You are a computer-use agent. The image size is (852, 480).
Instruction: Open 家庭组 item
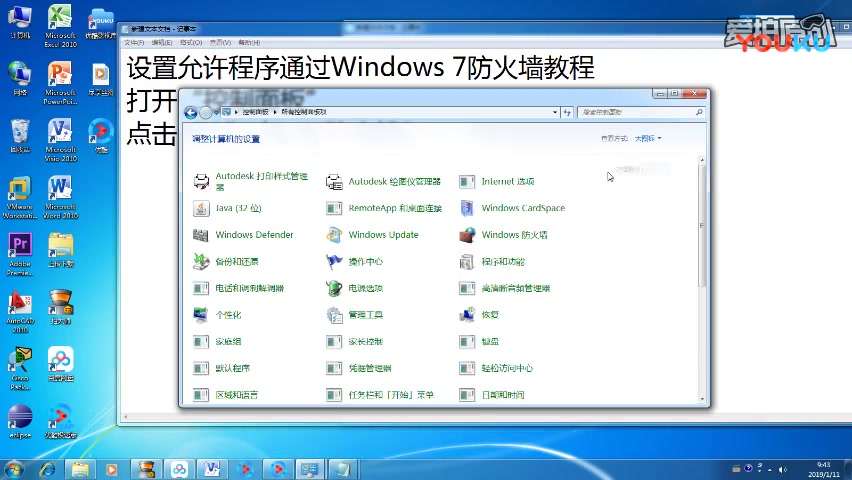point(217,341)
